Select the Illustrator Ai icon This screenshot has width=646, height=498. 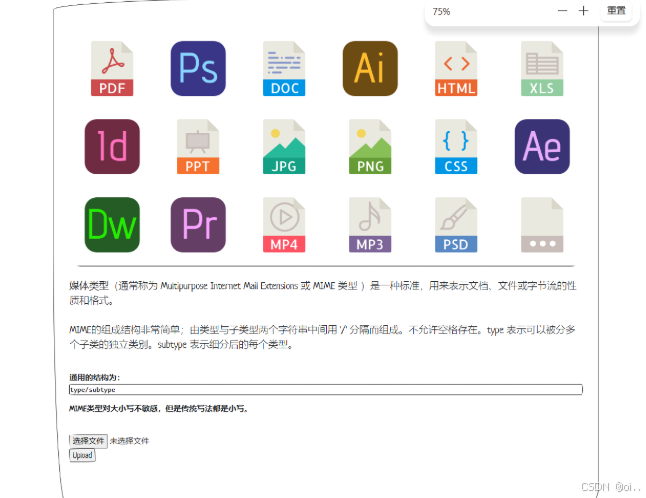coord(370,68)
